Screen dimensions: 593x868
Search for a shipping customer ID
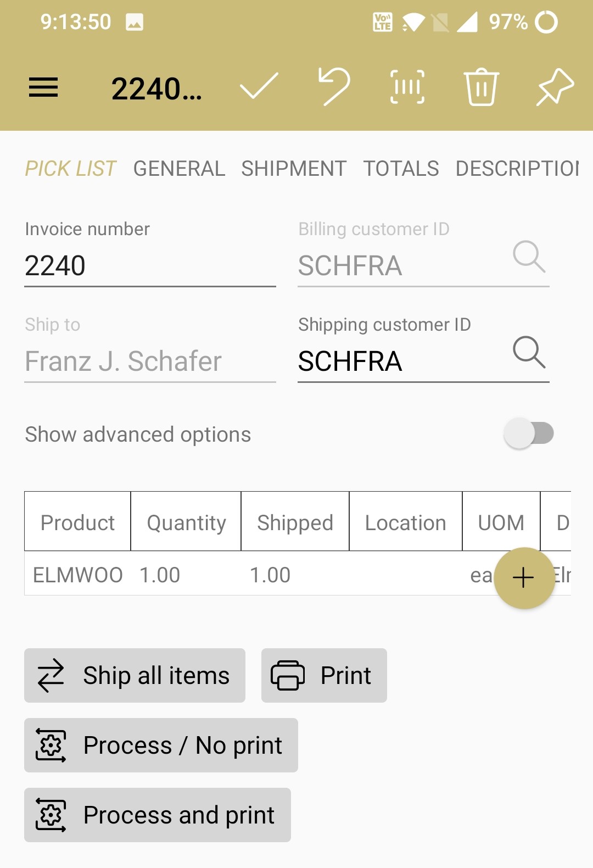click(x=529, y=352)
